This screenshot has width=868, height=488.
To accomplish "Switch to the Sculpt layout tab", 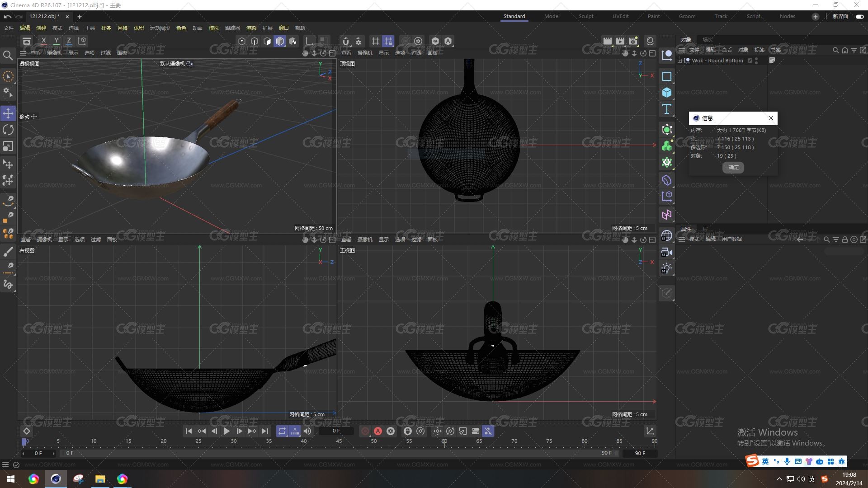I will pyautogui.click(x=586, y=16).
